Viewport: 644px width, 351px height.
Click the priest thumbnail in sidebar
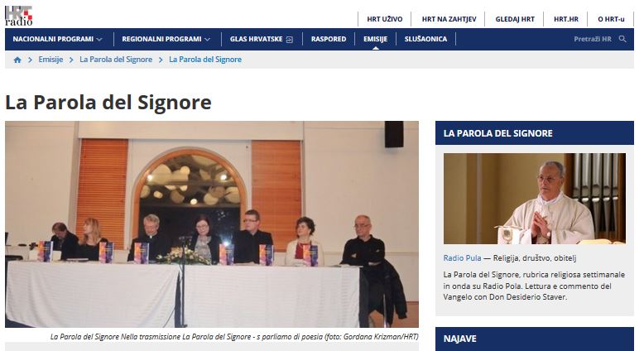pos(535,199)
